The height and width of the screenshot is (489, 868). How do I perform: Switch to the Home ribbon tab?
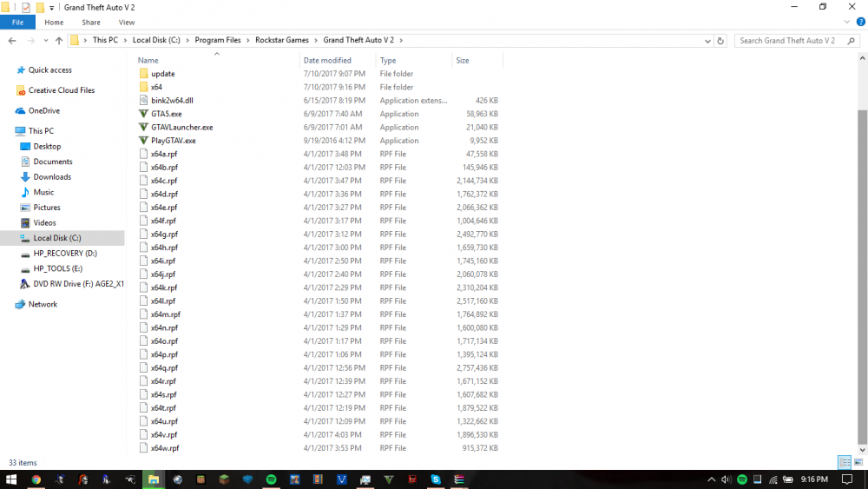coord(54,23)
